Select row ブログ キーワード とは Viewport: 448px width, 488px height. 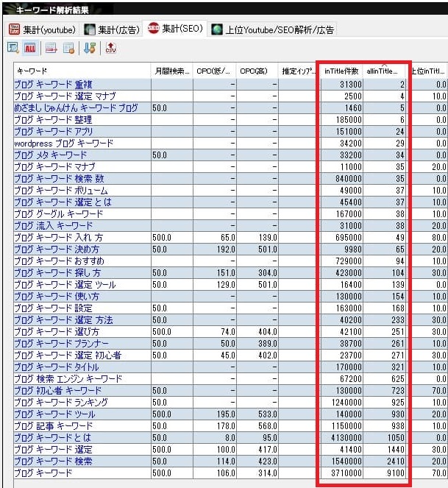230,438
